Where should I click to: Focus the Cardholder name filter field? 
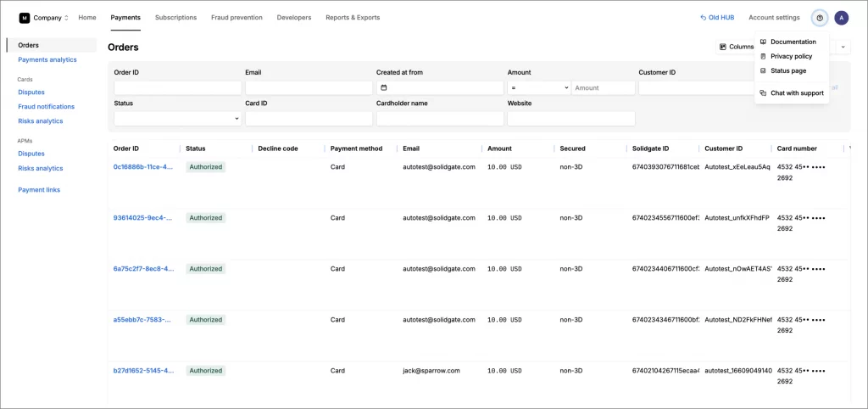click(440, 119)
